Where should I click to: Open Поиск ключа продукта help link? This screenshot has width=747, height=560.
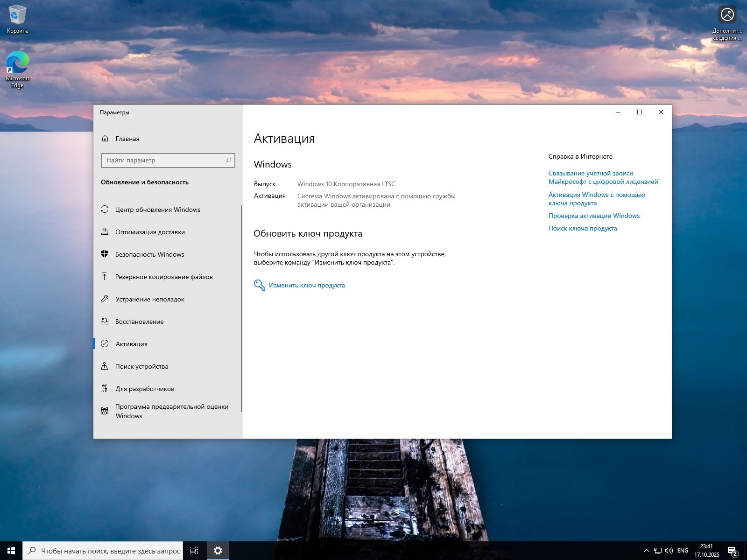pos(583,228)
